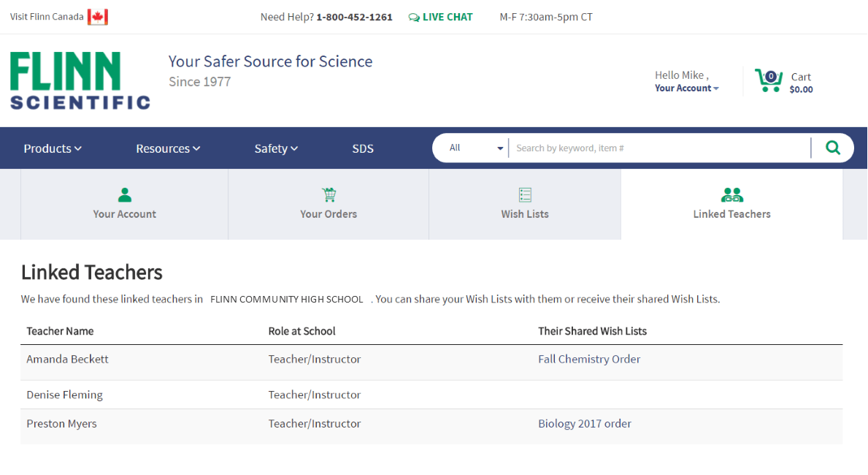
Task: Expand the Your Account header dropdown
Action: tap(686, 88)
